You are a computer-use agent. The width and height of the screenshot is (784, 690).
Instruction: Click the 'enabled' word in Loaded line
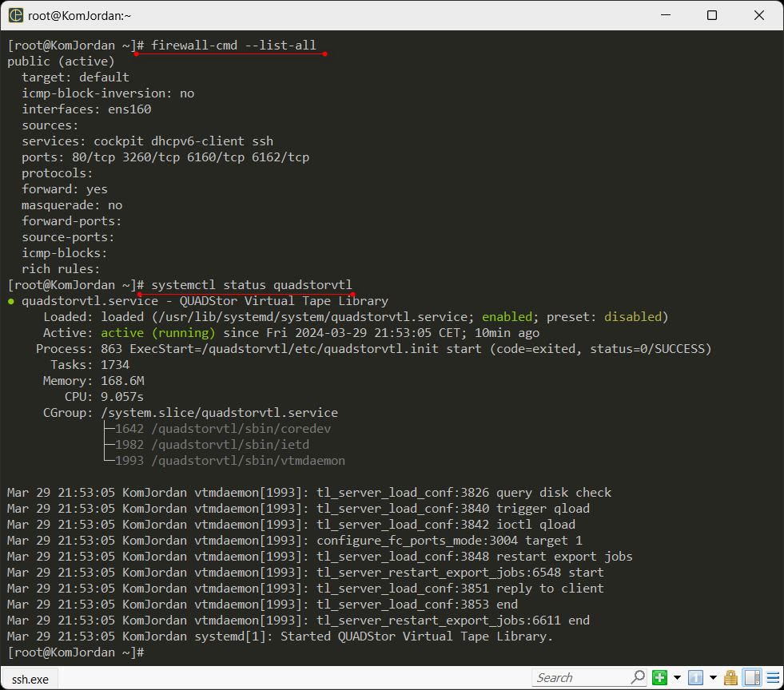pyautogui.click(x=507, y=317)
